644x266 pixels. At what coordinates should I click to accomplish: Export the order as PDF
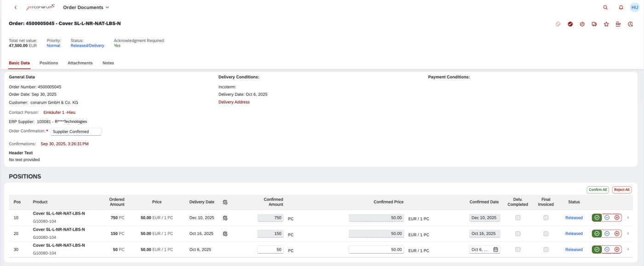pyautogui.click(x=618, y=24)
